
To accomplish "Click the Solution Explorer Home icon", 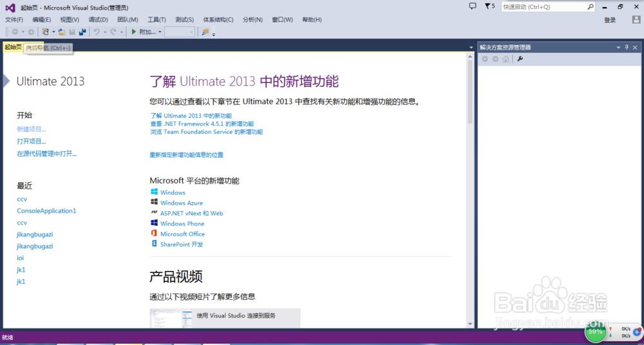I will (505, 59).
